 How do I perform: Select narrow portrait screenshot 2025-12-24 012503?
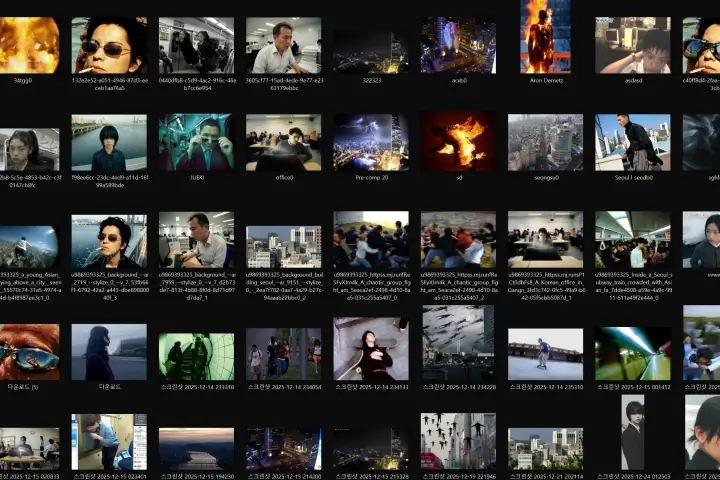point(633,432)
